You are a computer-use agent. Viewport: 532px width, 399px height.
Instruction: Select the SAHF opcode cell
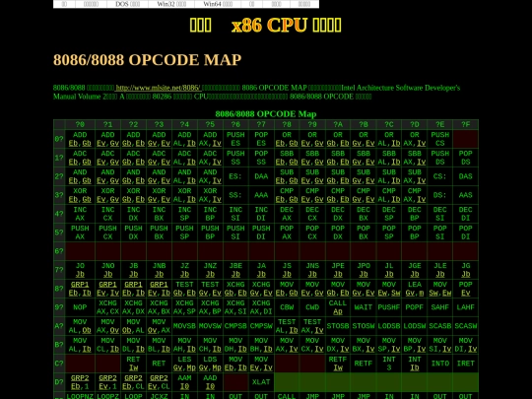[439, 307]
